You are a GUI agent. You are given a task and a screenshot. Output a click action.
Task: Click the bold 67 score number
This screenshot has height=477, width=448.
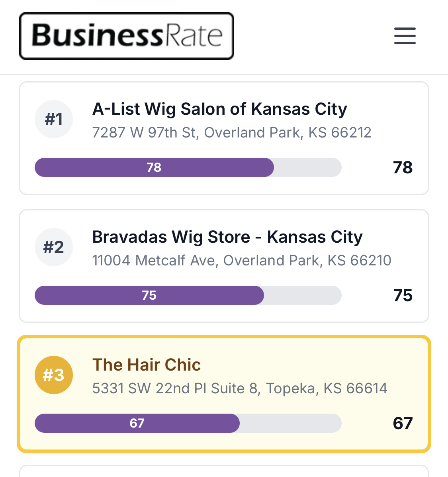point(403,423)
